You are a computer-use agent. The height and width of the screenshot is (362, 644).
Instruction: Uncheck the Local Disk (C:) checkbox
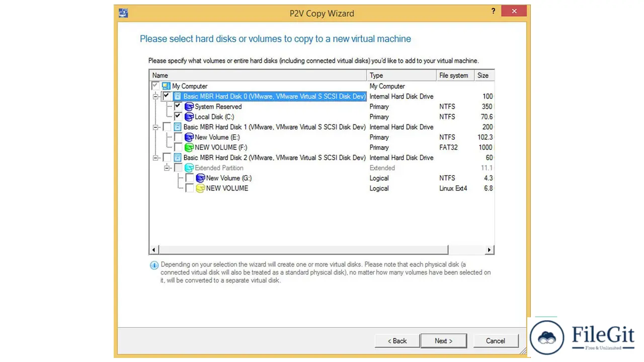178,117
